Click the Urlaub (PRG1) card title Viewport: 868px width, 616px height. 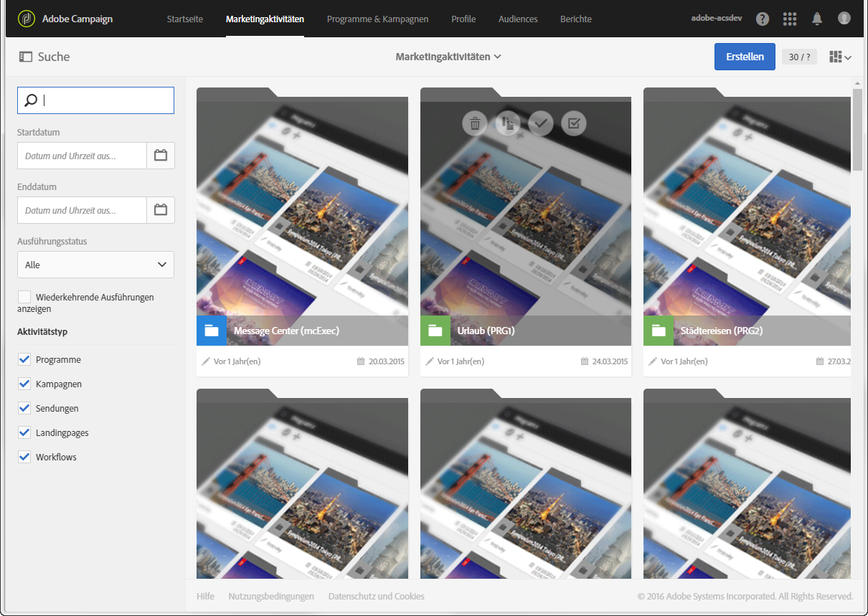486,331
